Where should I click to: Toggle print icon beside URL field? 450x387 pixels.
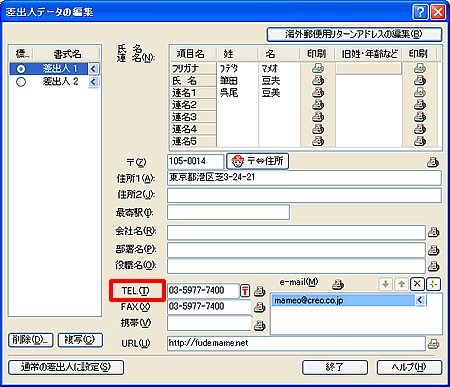(x=433, y=343)
